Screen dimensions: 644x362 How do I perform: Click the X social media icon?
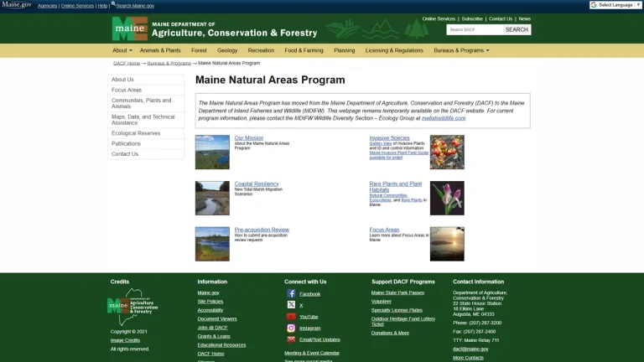coord(291,305)
